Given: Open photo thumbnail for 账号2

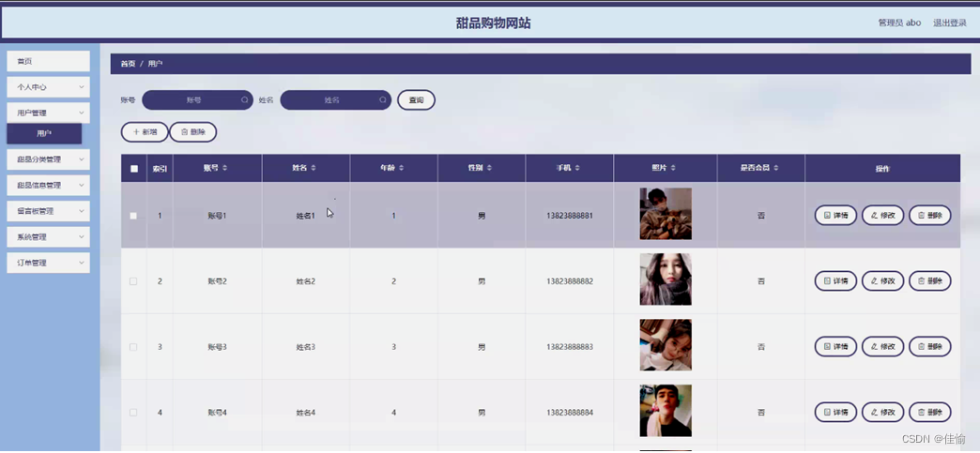Looking at the screenshot, I should pos(666,279).
